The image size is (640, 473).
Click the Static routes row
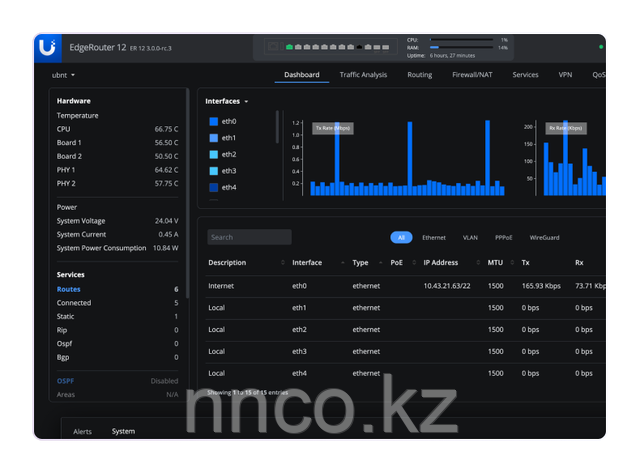(x=118, y=316)
